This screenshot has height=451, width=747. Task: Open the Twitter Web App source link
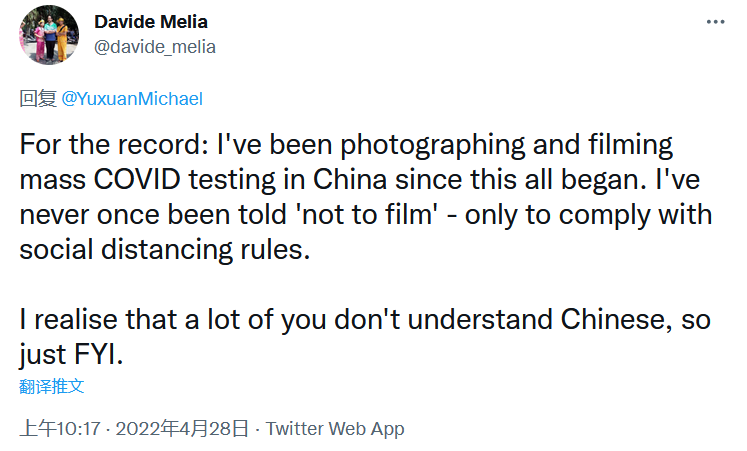click(335, 428)
